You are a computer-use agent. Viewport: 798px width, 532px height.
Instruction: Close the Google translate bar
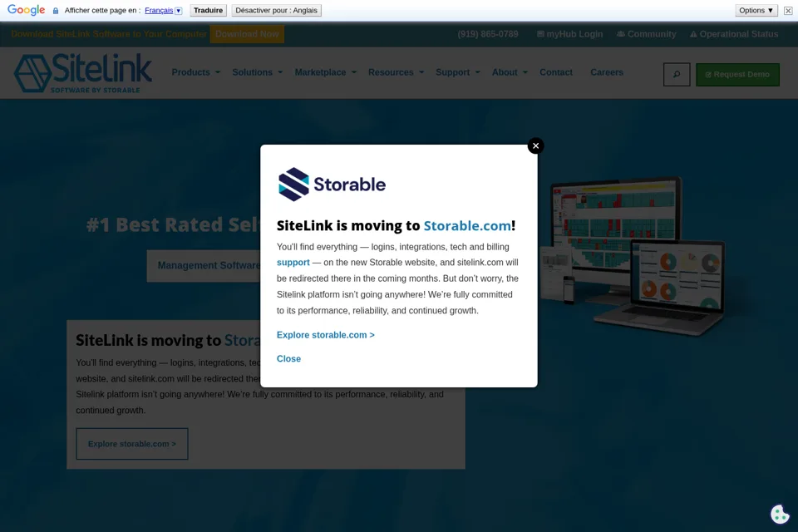[788, 10]
